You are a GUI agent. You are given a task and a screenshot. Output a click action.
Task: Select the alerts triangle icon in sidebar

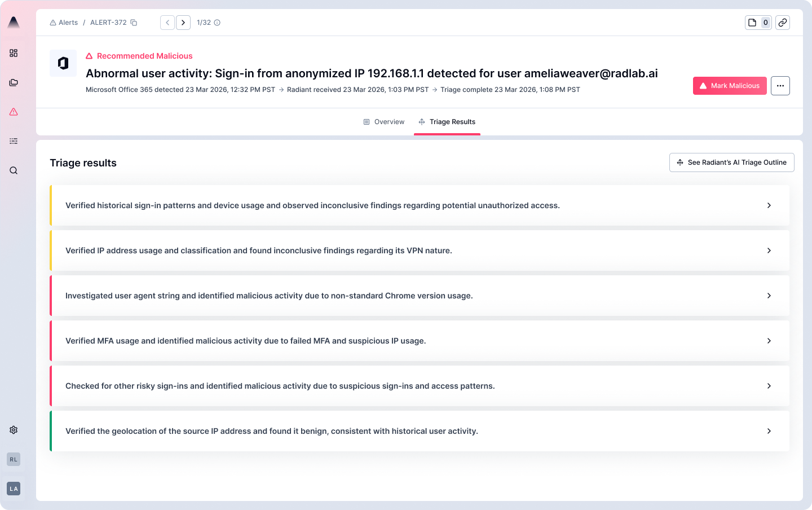pos(14,112)
